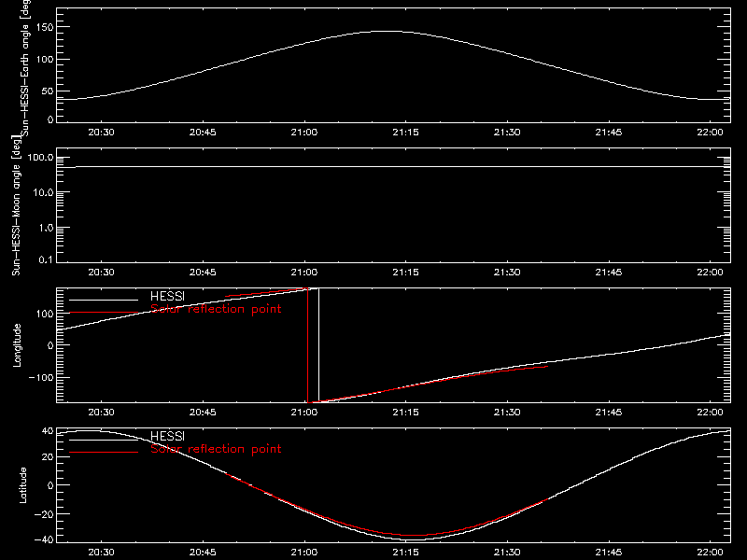Click the 100.0 tick on Moon angle plot
The width and height of the screenshot is (747, 560).
click(40, 157)
